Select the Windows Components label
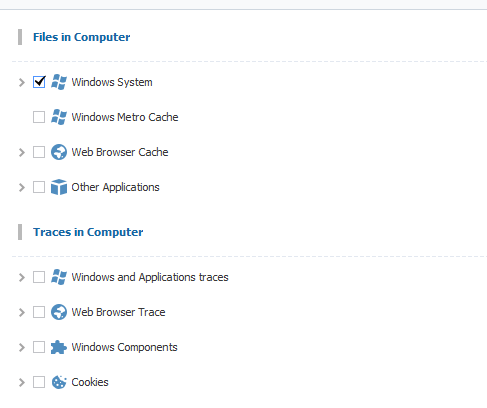This screenshot has height=408, width=487. (x=124, y=347)
